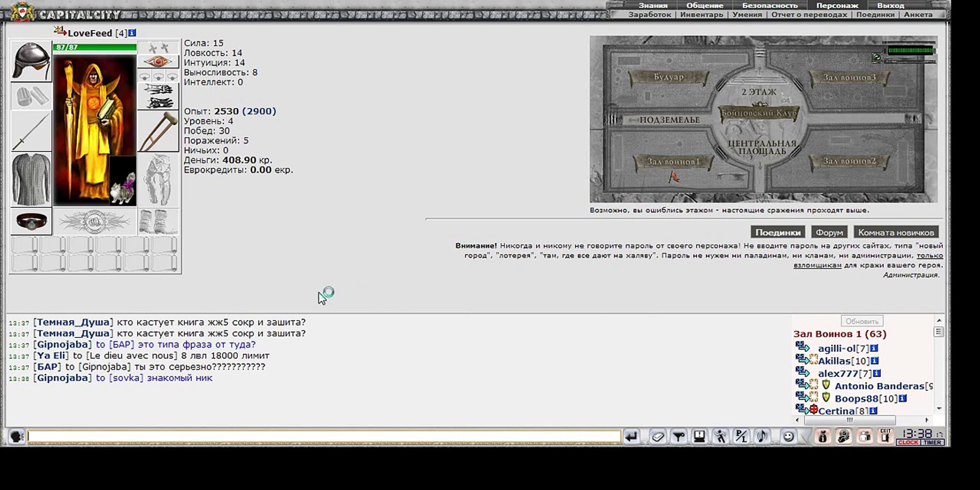Viewport: 980px width, 490px height.
Task: Open the smiley emoticons icon
Action: click(789, 436)
